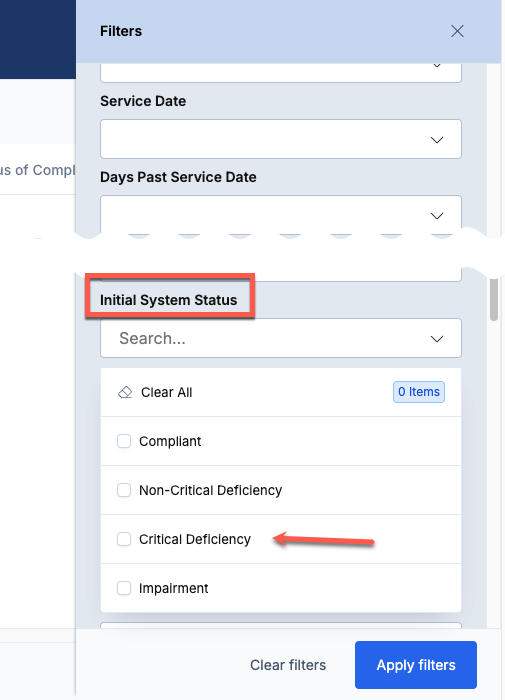Click the eraser icon beside Clear All
Image resolution: width=505 pixels, height=700 pixels.
(x=125, y=392)
